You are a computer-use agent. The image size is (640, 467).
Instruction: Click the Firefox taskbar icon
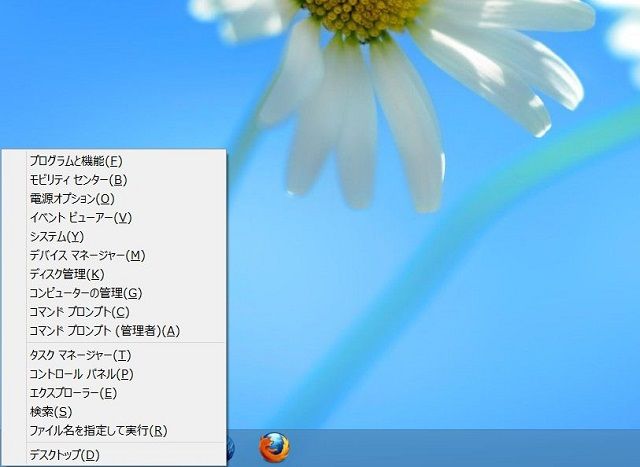(x=274, y=447)
